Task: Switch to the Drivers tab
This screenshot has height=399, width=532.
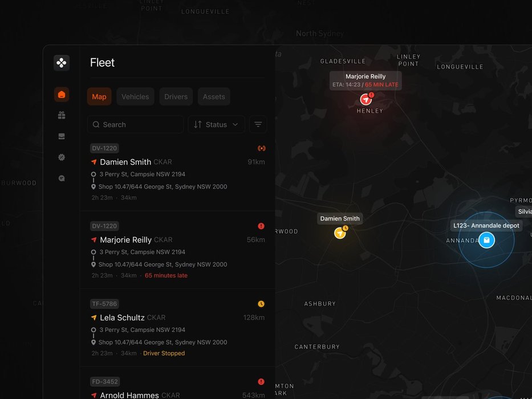Action: (176, 97)
